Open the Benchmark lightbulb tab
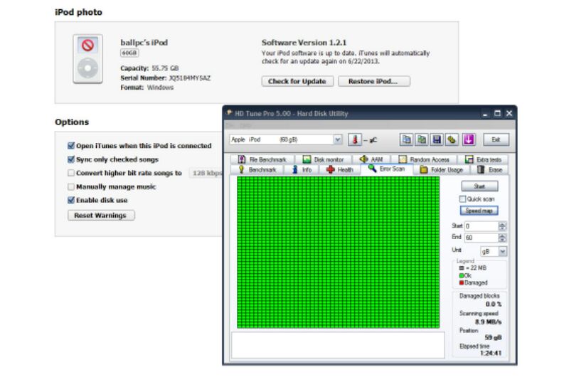This screenshot has height=392, width=569. [257, 169]
